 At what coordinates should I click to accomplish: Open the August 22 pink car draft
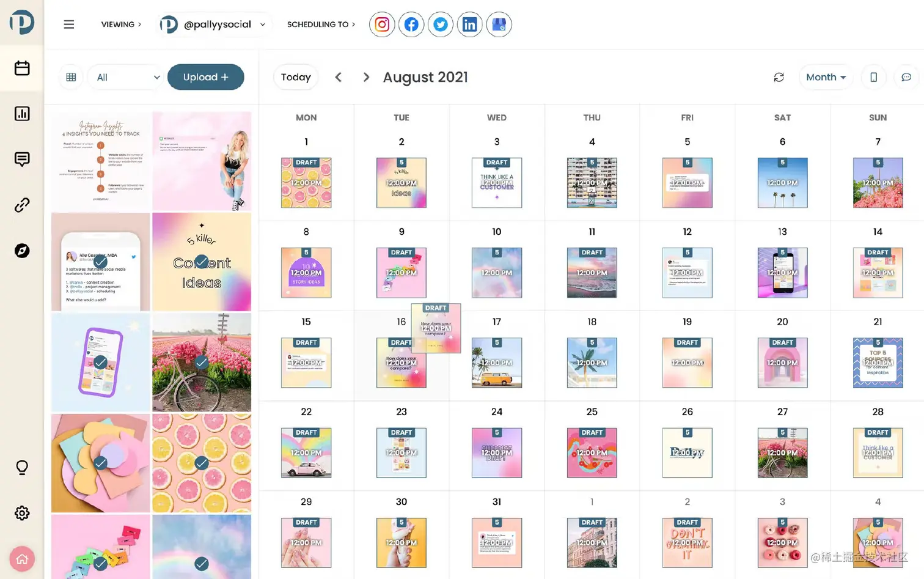306,453
